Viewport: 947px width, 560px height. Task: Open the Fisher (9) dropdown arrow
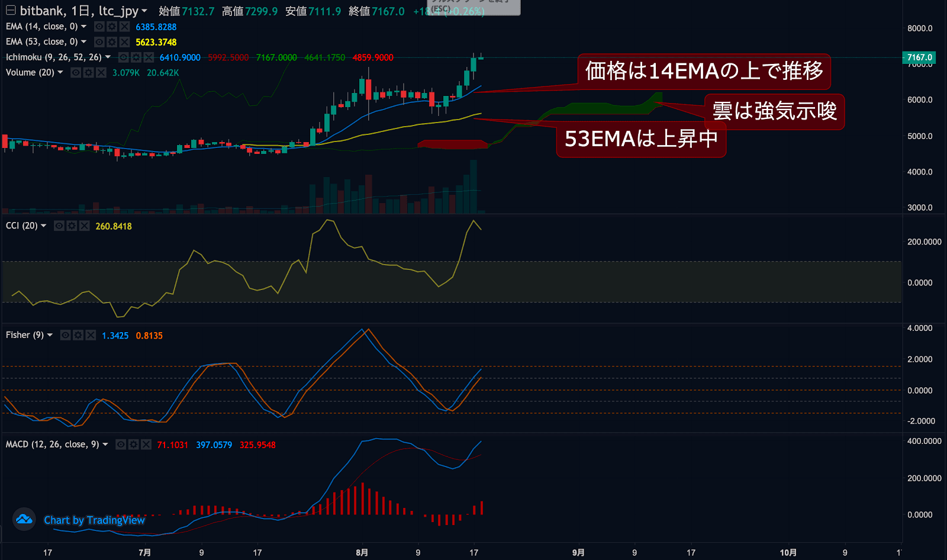coord(50,335)
